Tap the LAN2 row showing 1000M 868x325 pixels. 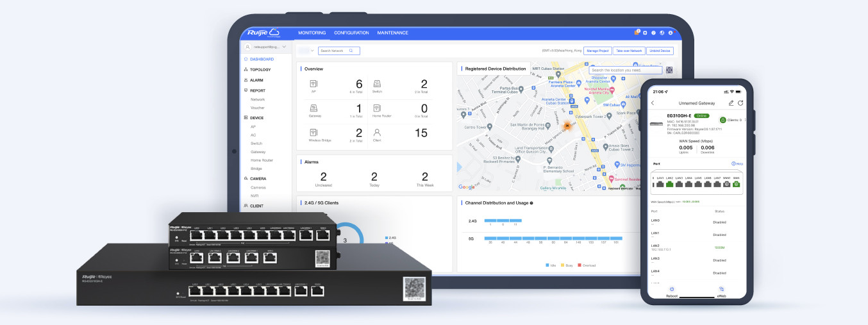tap(697, 247)
